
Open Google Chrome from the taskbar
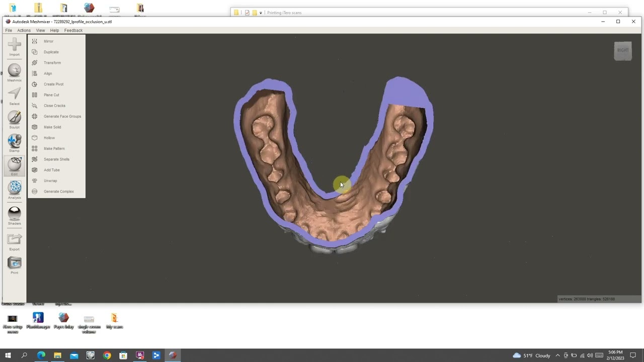[x=107, y=355]
